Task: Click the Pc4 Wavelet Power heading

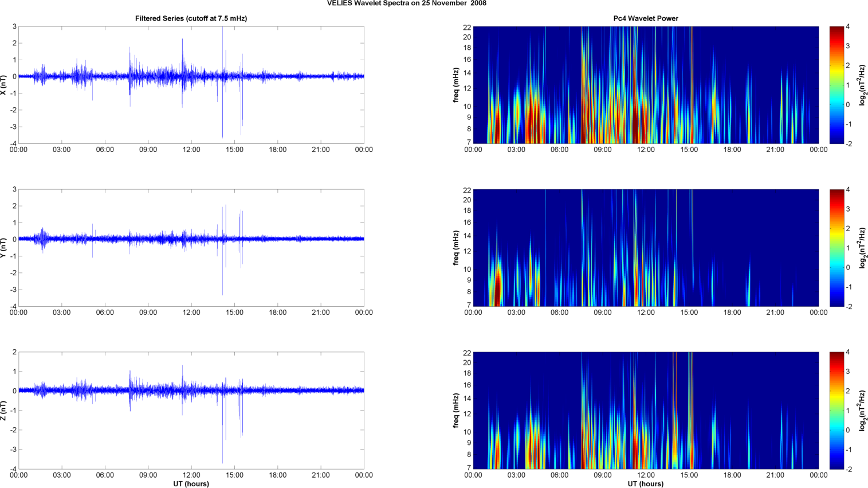Action: point(646,18)
